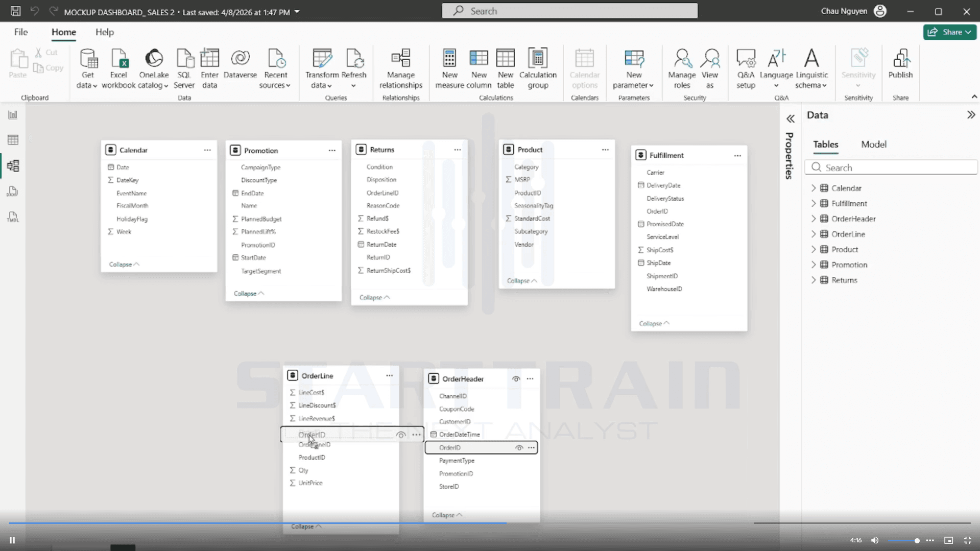The height and width of the screenshot is (551, 980).
Task: Create a New column
Action: click(x=479, y=68)
